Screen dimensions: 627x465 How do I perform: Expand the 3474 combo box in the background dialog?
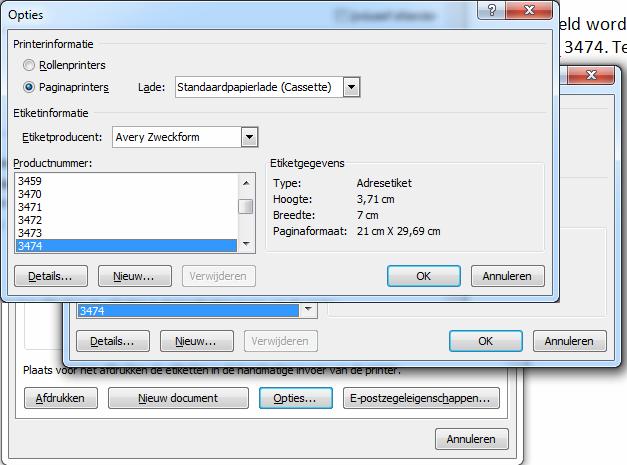pos(308,311)
